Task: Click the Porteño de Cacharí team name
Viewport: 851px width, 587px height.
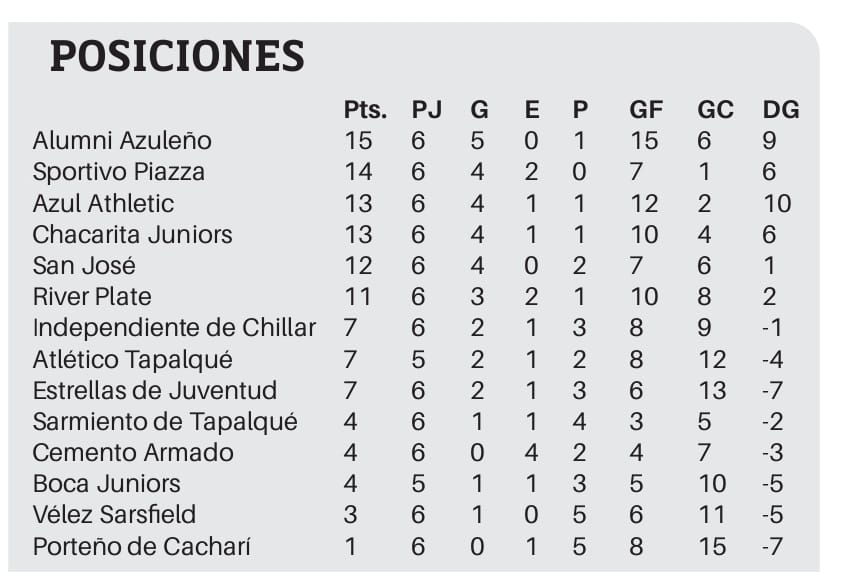Action: pyautogui.click(x=142, y=546)
